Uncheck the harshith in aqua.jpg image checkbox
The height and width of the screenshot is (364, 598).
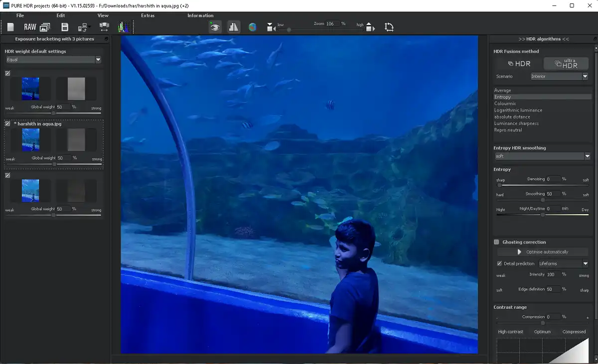point(7,123)
